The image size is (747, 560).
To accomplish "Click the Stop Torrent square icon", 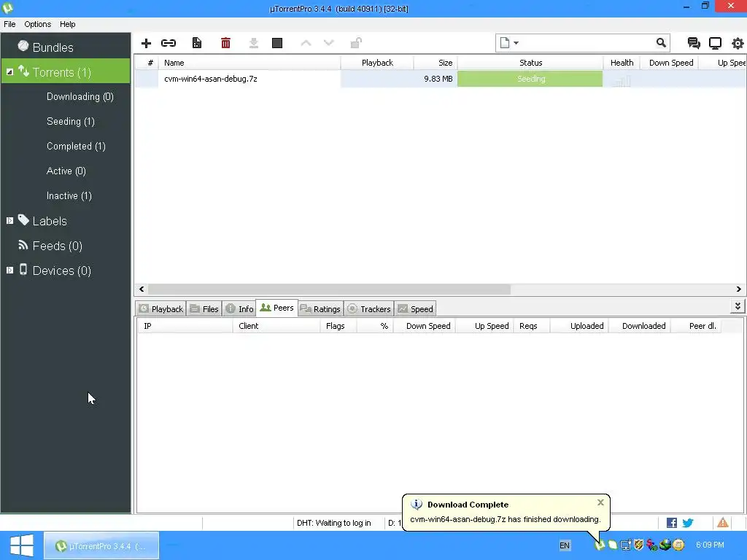I will [x=277, y=43].
